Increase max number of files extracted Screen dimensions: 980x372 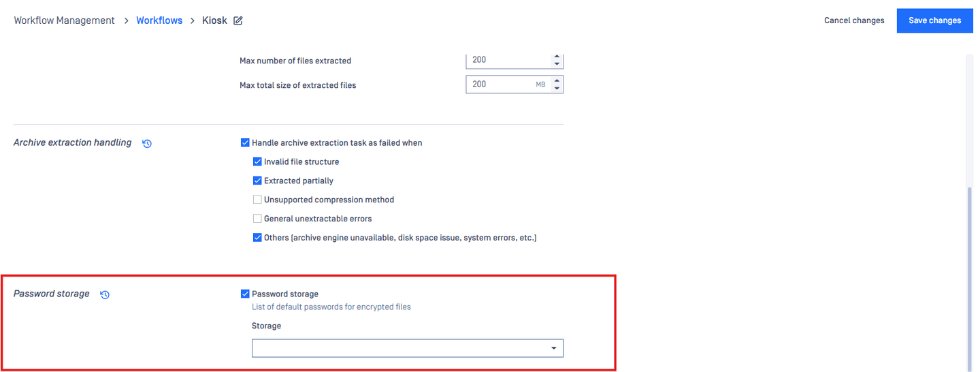557,57
